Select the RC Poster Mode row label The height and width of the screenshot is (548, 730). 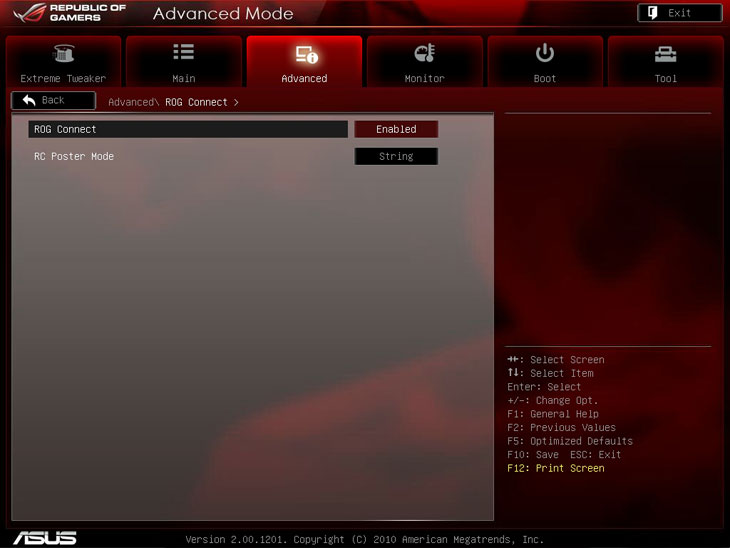74,156
